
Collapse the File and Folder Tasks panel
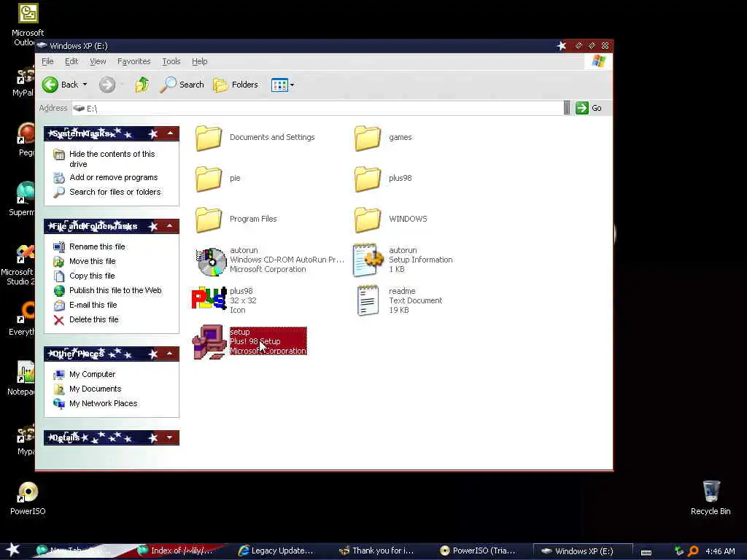[x=170, y=226]
